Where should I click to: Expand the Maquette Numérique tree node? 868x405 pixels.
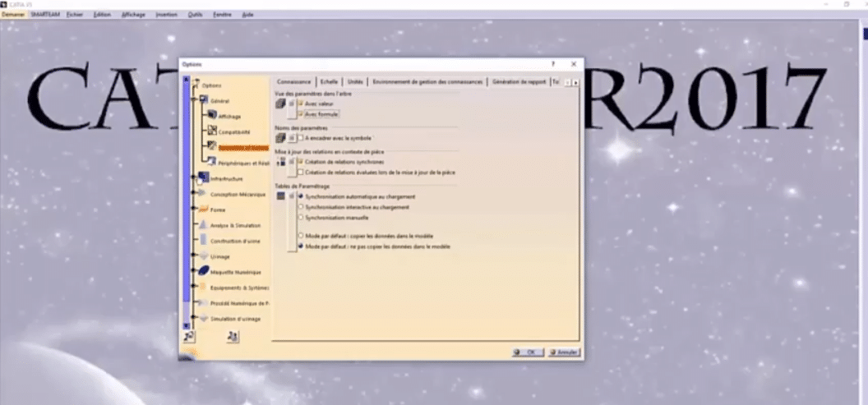pos(194,272)
